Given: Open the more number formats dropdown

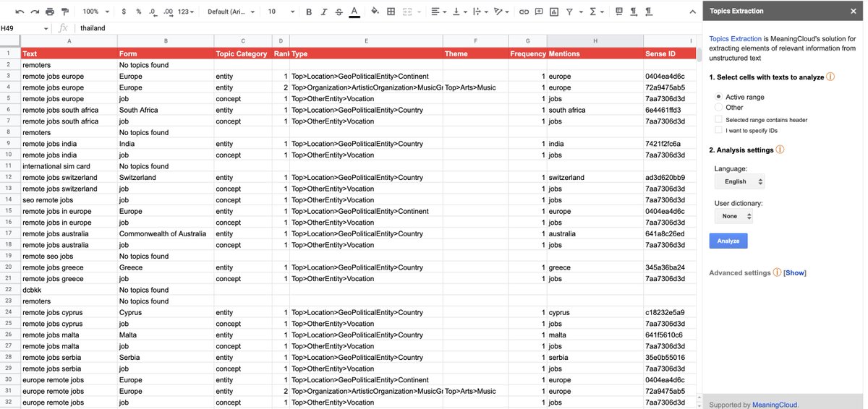Looking at the screenshot, I should pyautogui.click(x=186, y=12).
